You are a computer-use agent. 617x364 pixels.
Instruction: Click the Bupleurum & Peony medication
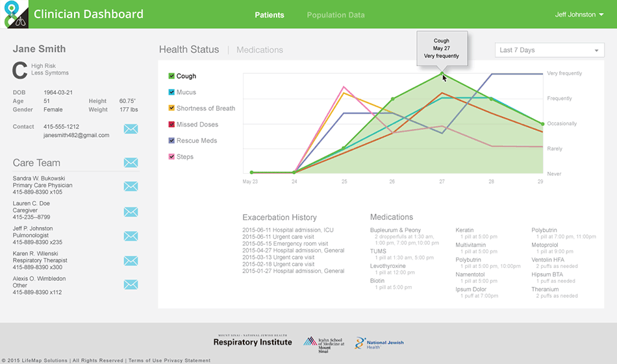coord(396,230)
